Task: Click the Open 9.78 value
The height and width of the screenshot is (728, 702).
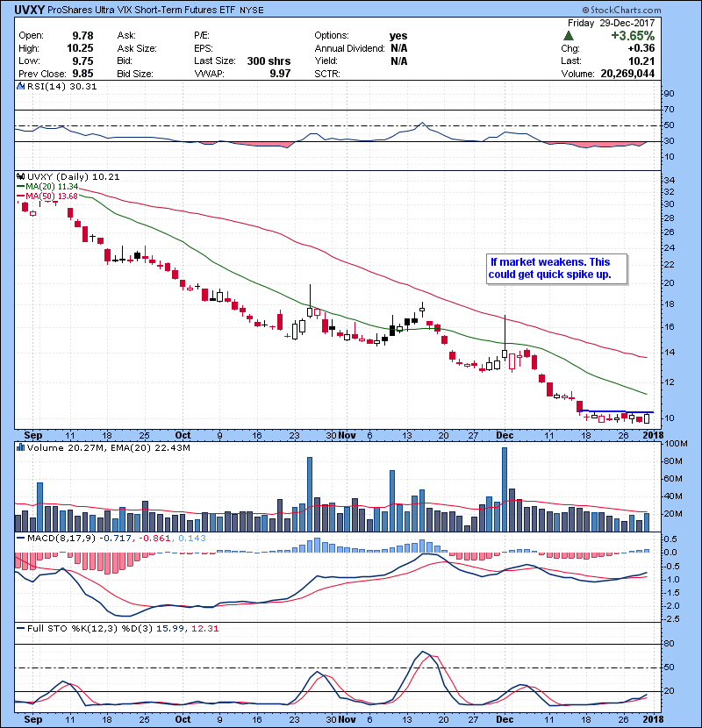Action: pos(82,36)
